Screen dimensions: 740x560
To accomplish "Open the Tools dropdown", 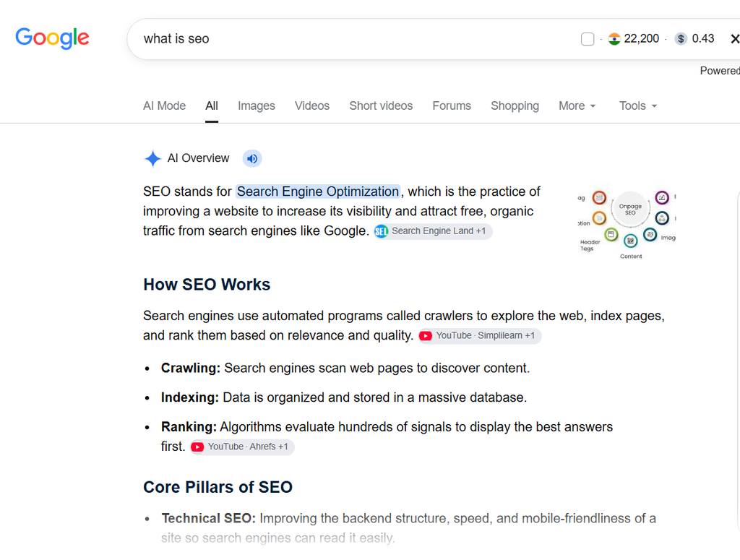I will coord(638,105).
